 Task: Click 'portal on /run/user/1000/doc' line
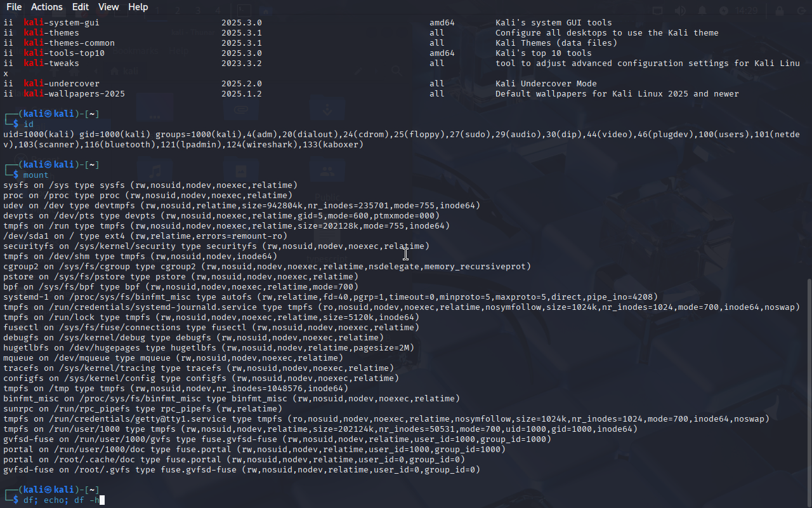coord(254,450)
